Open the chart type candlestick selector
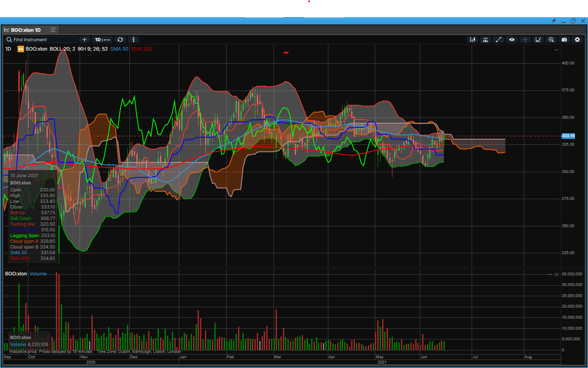588x368 pixels. pyautogui.click(x=472, y=40)
